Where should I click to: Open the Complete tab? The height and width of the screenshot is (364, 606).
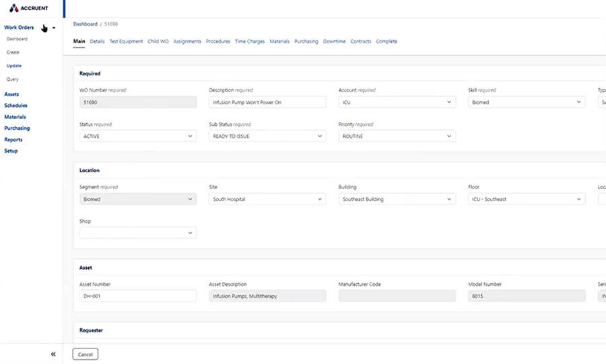tap(386, 41)
